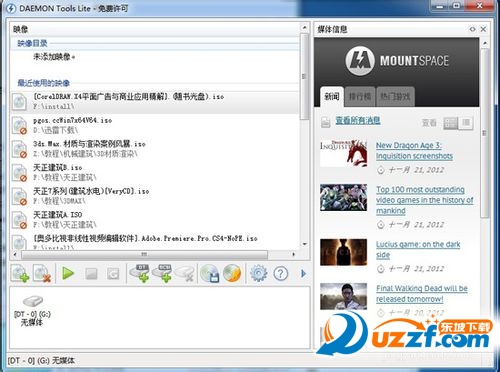Add a SCSI virtual drive
Screen dimensions: 500x372
tap(162, 273)
